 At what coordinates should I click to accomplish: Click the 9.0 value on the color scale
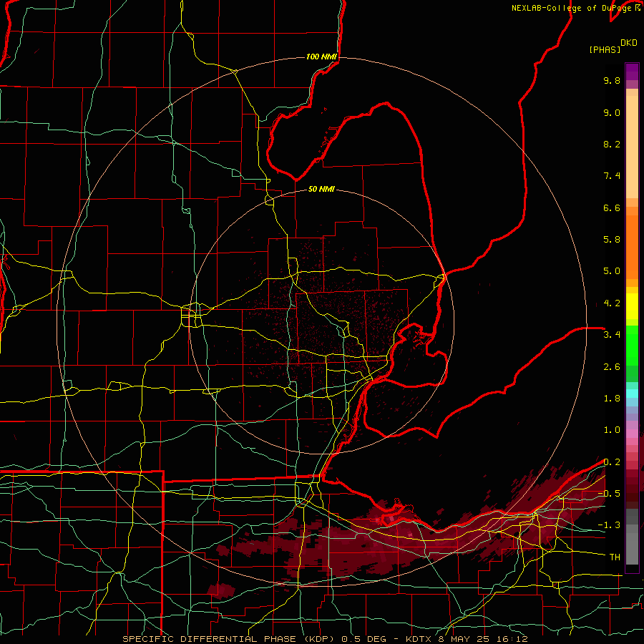click(x=612, y=112)
